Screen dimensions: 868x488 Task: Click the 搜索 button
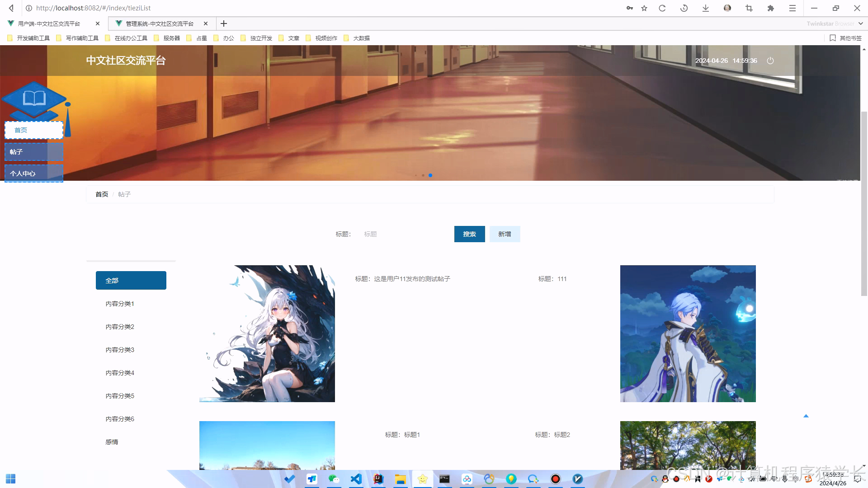click(469, 234)
